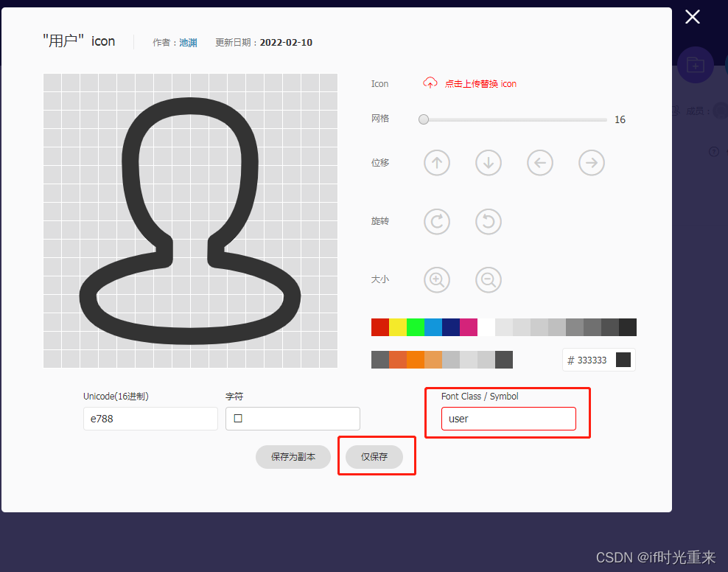The height and width of the screenshot is (572, 728).
Task: Focus the Unicode field containing e788
Action: (150, 419)
